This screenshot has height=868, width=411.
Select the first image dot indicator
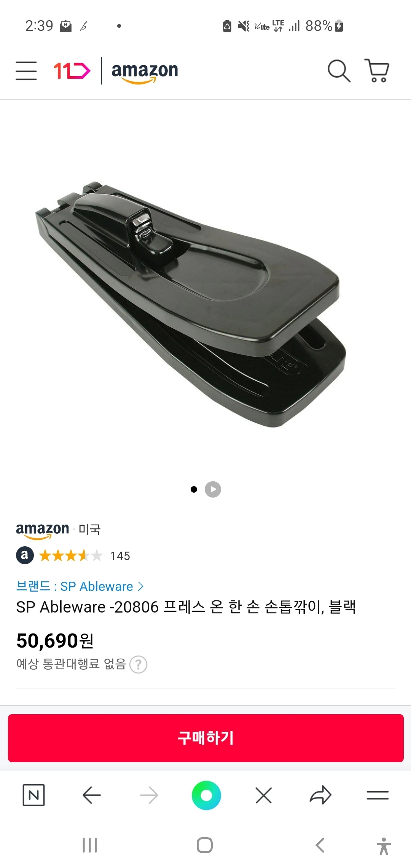point(194,490)
